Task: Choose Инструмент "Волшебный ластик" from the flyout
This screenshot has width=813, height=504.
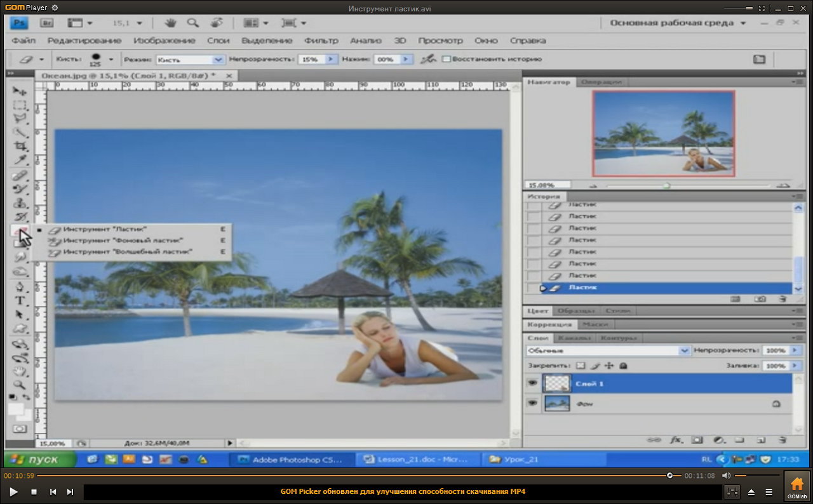Action: point(127,252)
